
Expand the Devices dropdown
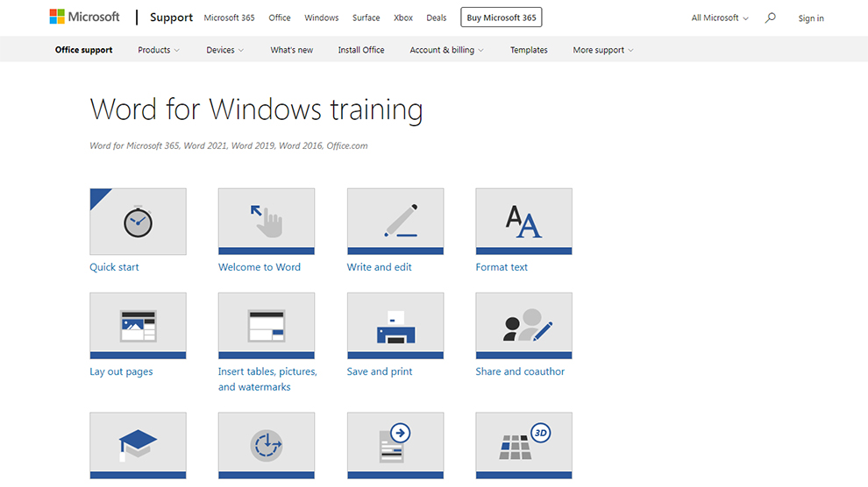224,50
